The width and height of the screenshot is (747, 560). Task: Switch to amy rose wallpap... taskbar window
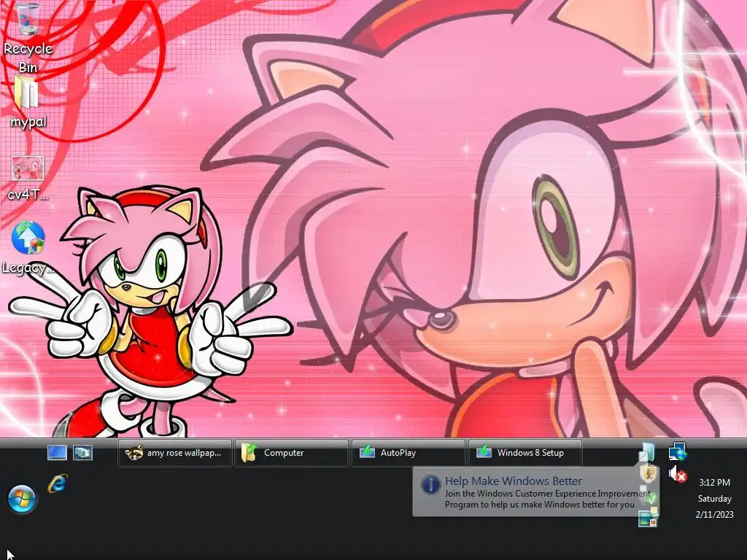pos(175,453)
